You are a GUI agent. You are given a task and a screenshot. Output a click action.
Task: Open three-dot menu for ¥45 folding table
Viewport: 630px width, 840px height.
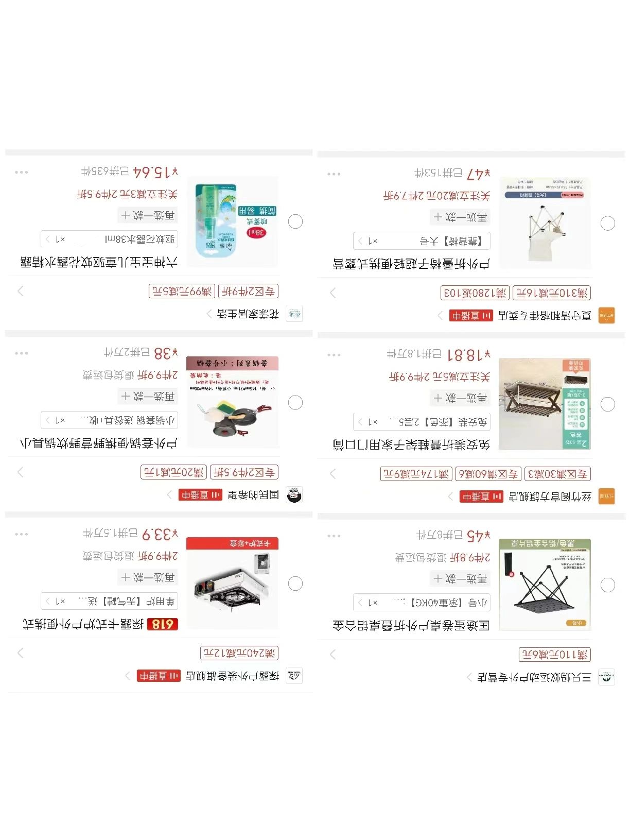tap(334, 536)
